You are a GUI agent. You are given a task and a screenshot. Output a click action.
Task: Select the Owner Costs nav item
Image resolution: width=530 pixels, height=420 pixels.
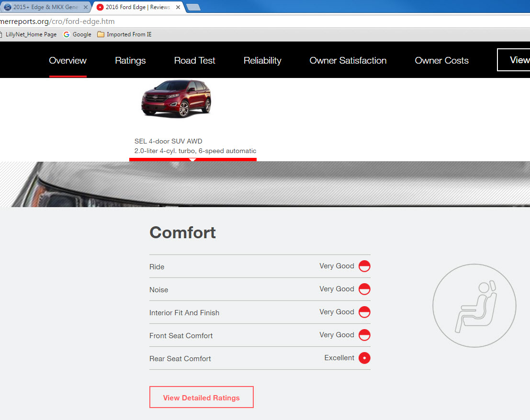441,61
